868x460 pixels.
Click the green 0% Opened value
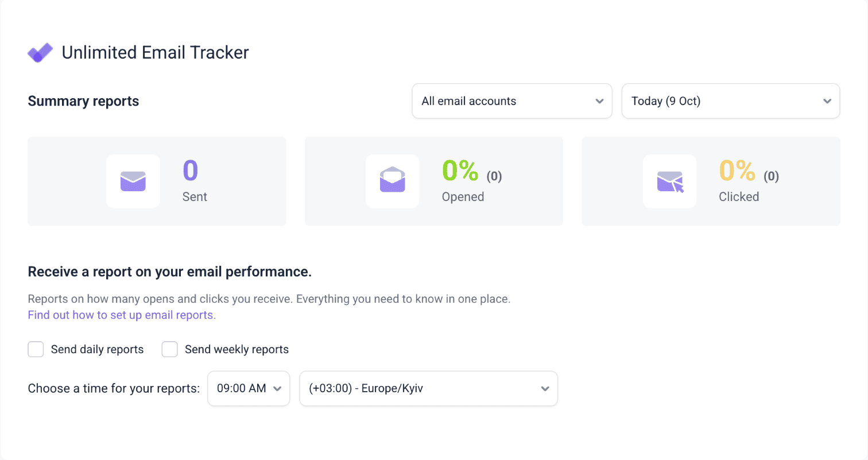pos(460,170)
